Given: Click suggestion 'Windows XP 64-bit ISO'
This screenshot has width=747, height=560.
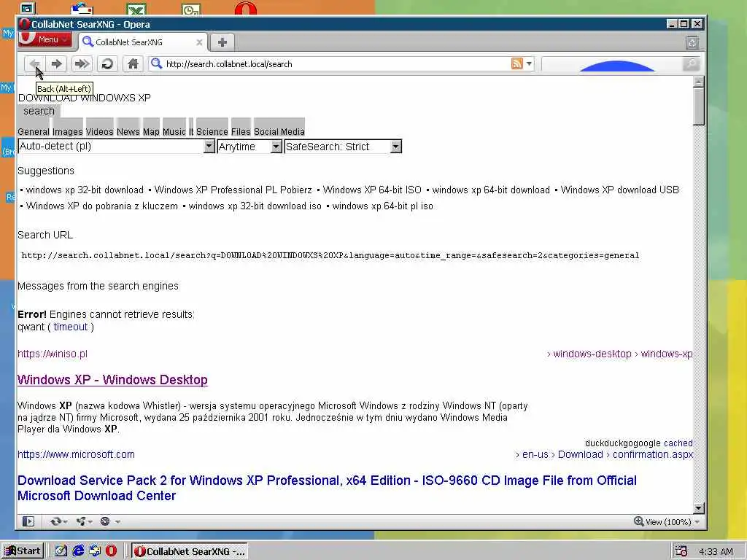Looking at the screenshot, I should click(x=372, y=190).
